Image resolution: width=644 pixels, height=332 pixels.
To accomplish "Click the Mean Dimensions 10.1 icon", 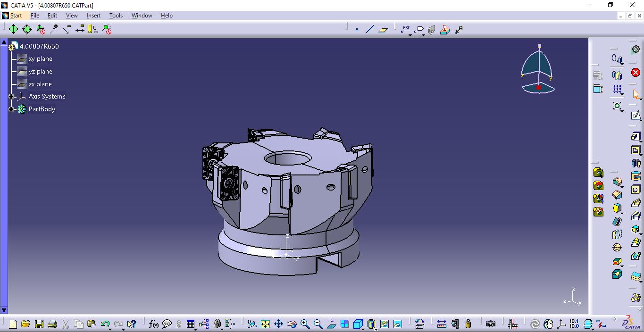I will [x=574, y=324].
